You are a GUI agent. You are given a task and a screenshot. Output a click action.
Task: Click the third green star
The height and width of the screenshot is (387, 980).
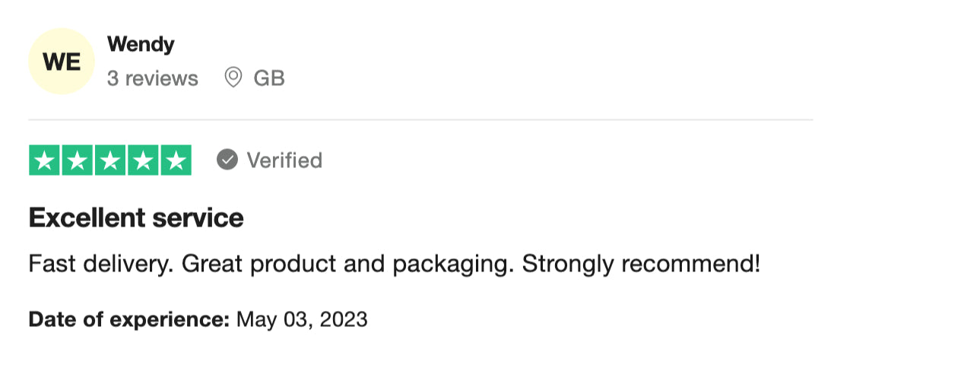click(110, 160)
